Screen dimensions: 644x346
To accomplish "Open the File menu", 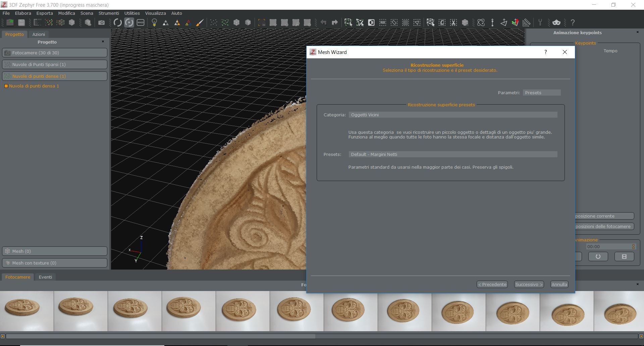I will coord(6,13).
